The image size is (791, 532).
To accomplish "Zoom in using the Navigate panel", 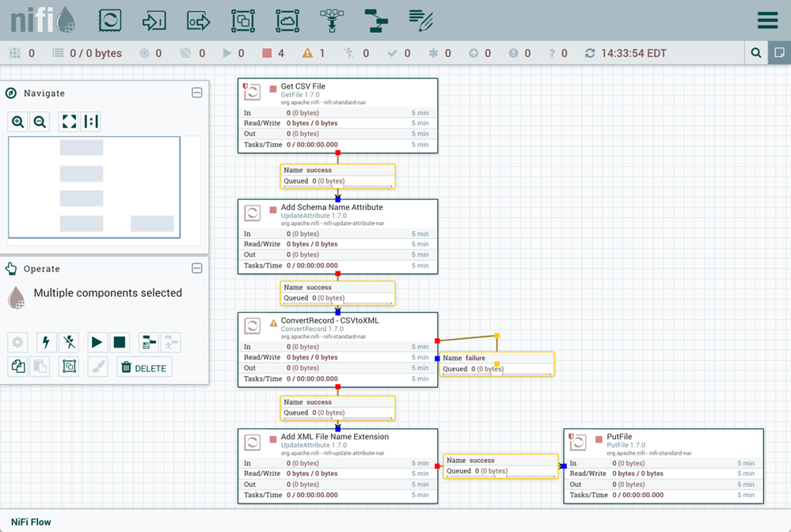I will coord(18,121).
